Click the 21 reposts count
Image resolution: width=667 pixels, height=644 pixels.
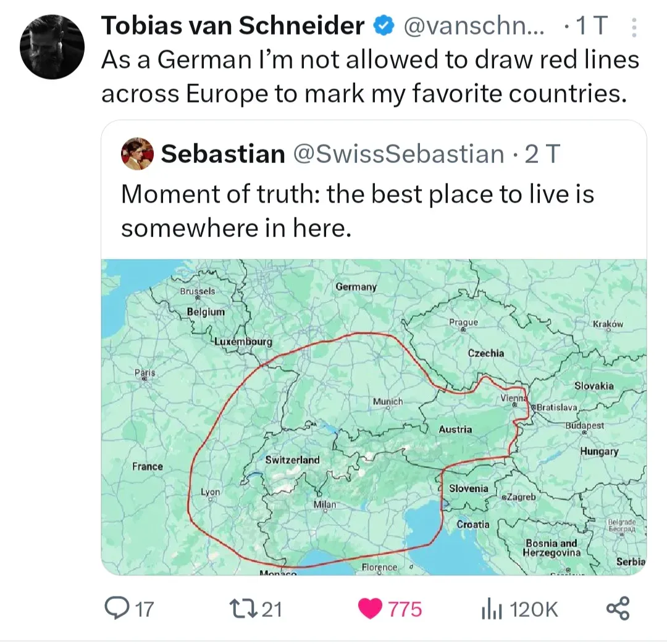(x=272, y=609)
